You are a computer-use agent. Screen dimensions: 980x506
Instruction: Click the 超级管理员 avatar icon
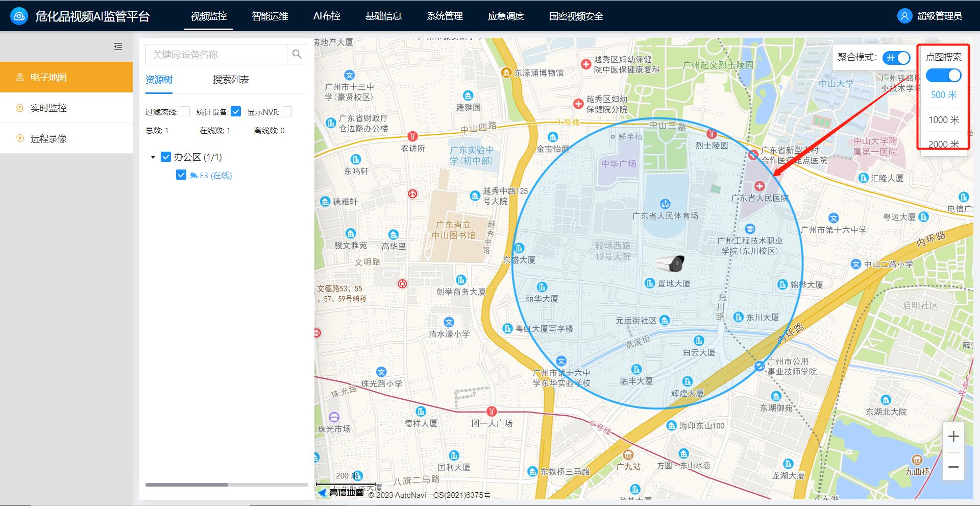904,16
